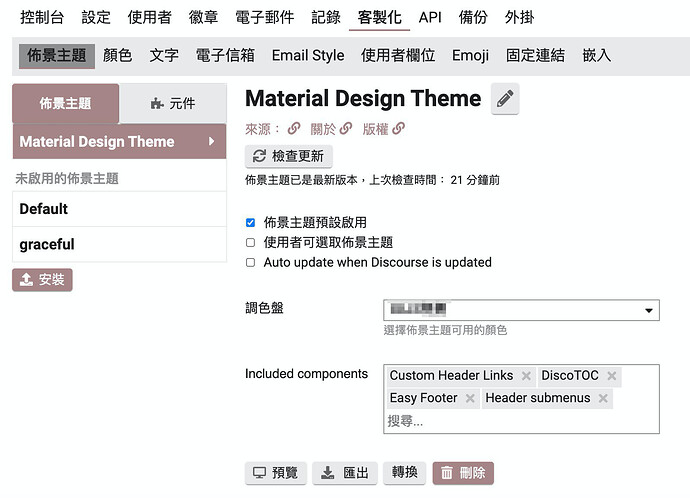Open 電子郵件 email menu
This screenshot has height=498, width=690.
[264, 18]
